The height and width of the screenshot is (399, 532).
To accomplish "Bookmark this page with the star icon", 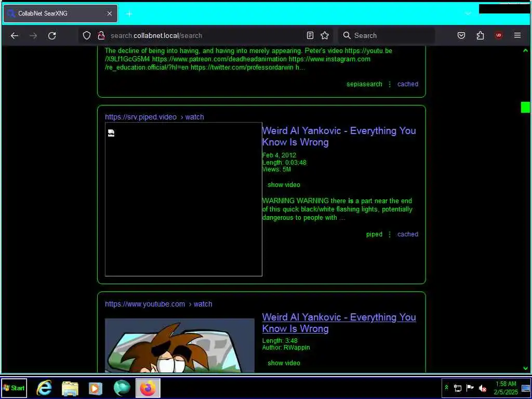I will (325, 36).
